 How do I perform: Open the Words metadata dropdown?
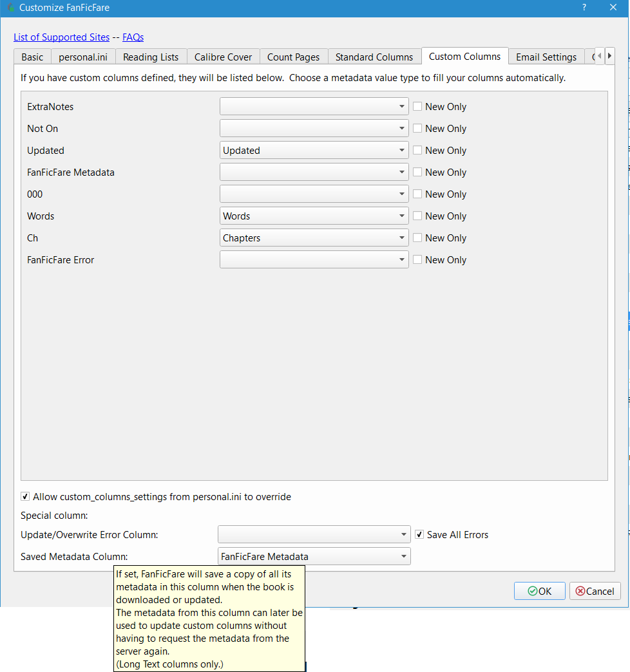click(314, 216)
